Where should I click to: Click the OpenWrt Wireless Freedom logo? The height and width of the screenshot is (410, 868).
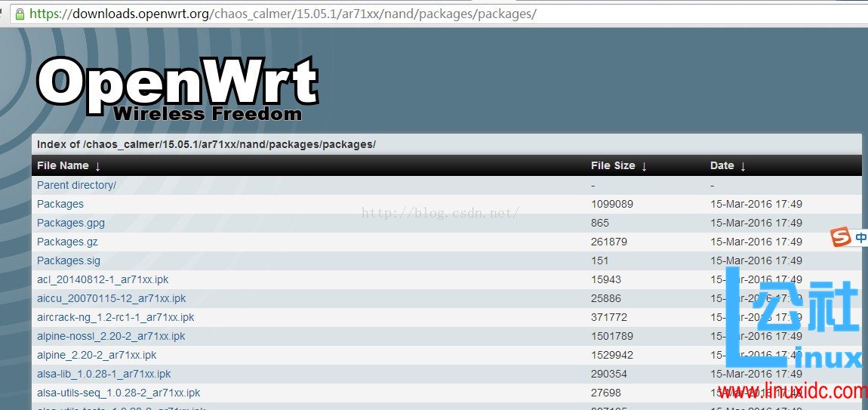(177, 88)
